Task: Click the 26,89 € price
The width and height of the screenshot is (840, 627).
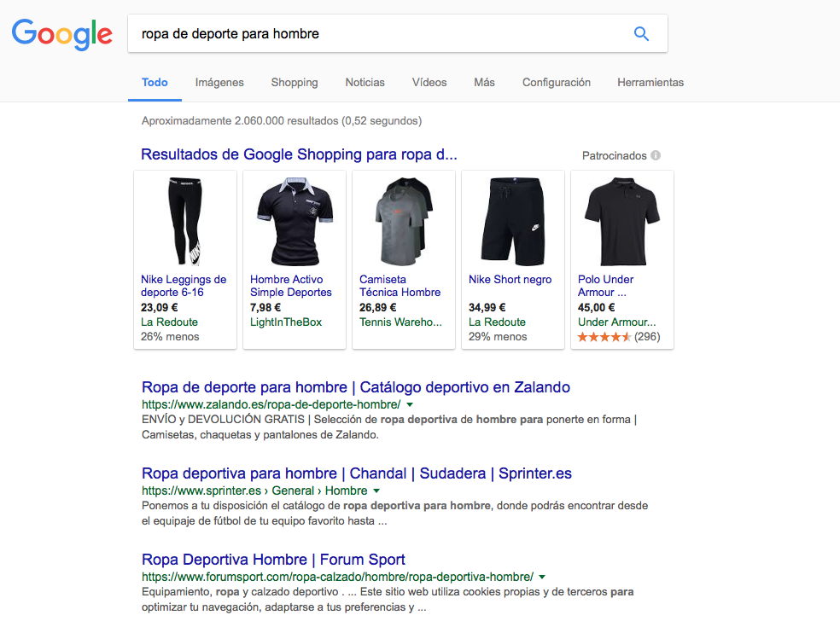Action: [377, 308]
